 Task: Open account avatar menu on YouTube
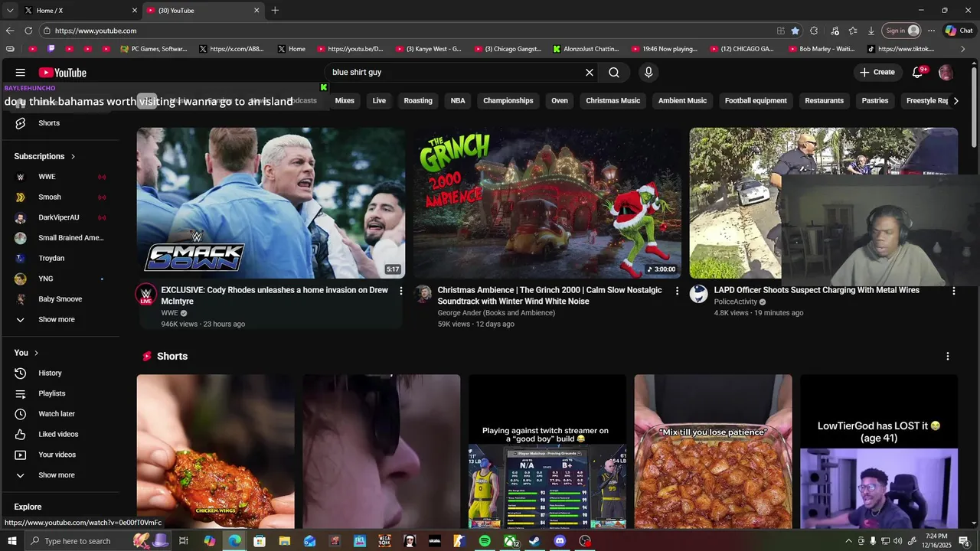(946, 73)
